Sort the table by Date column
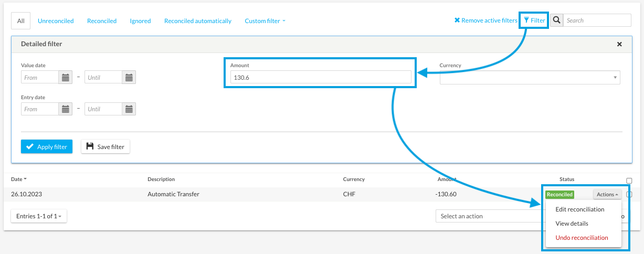644x254 pixels. [19, 179]
